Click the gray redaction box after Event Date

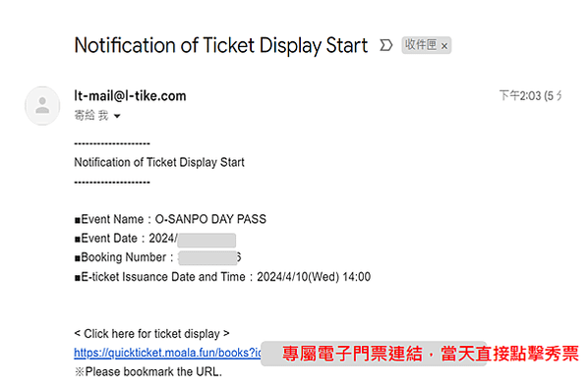206,240
